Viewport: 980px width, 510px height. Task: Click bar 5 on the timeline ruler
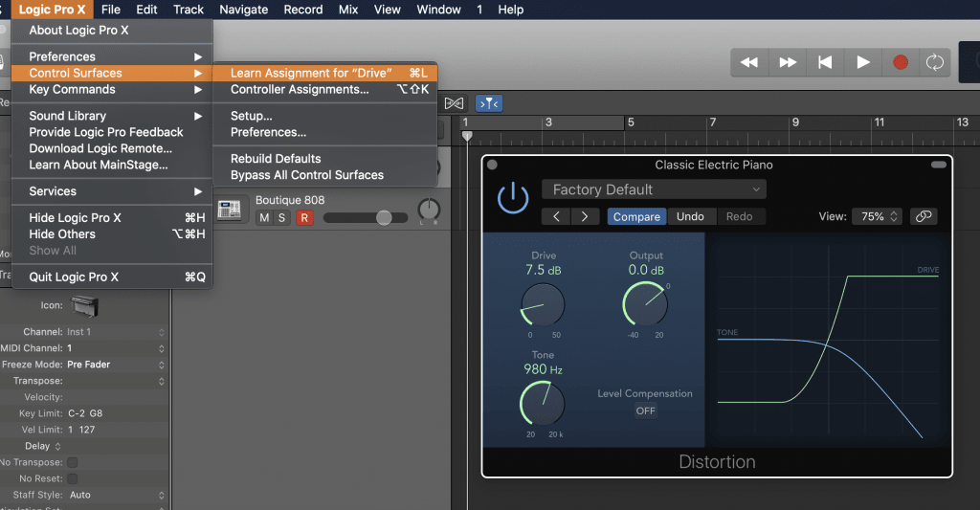(x=631, y=122)
